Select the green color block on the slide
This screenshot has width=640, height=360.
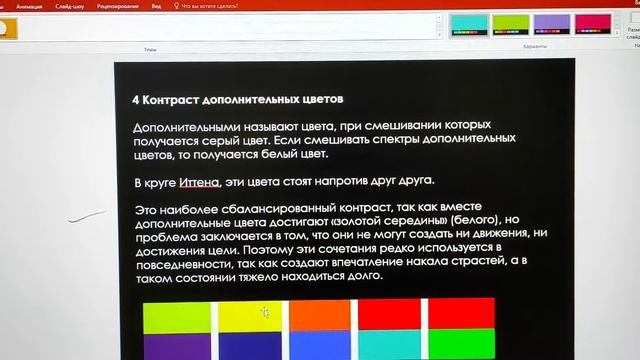(x=462, y=344)
